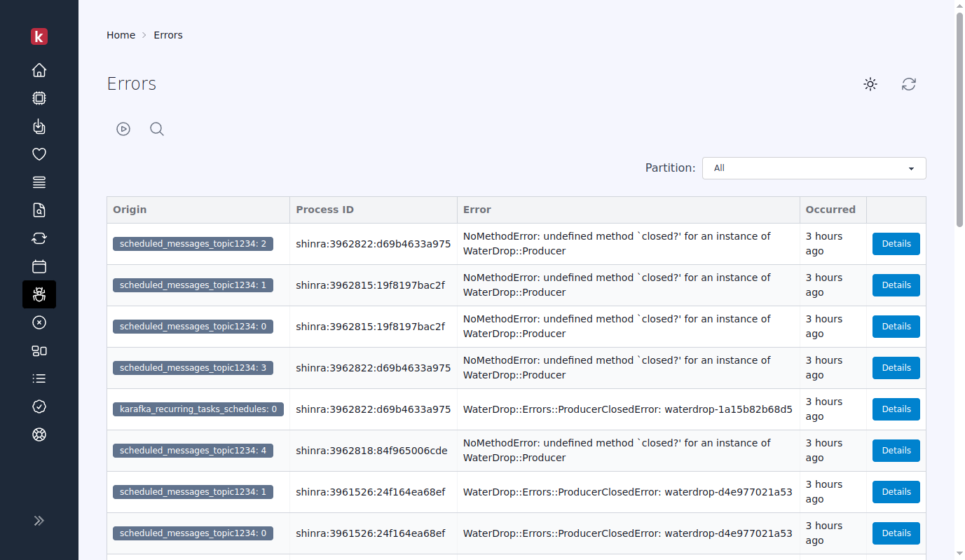
Task: Open the Dashboard using the home icon
Action: point(39,70)
